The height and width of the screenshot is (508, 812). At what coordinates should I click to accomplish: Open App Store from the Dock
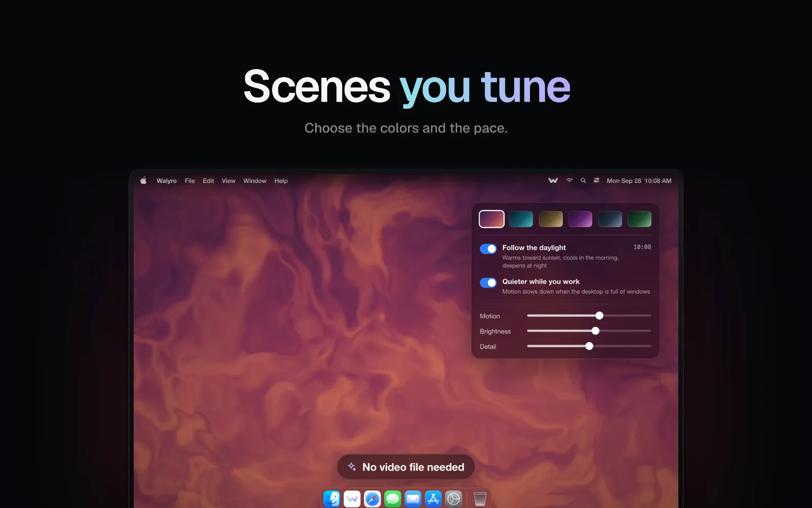(433, 499)
